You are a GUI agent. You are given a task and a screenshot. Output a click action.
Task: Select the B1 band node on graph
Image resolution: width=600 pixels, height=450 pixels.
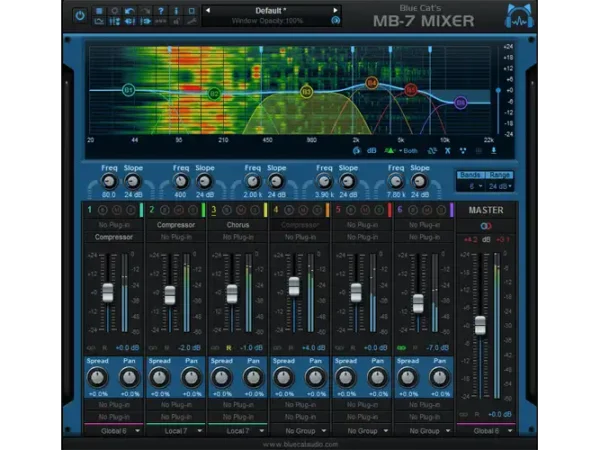129,90
